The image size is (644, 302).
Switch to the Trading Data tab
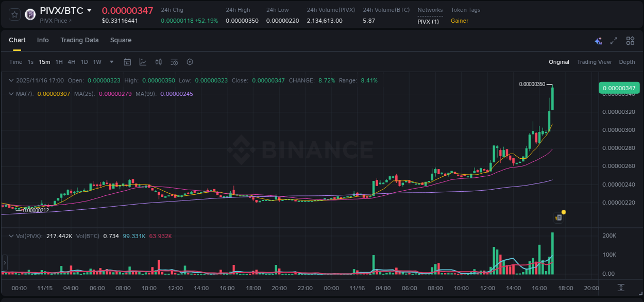pos(79,40)
